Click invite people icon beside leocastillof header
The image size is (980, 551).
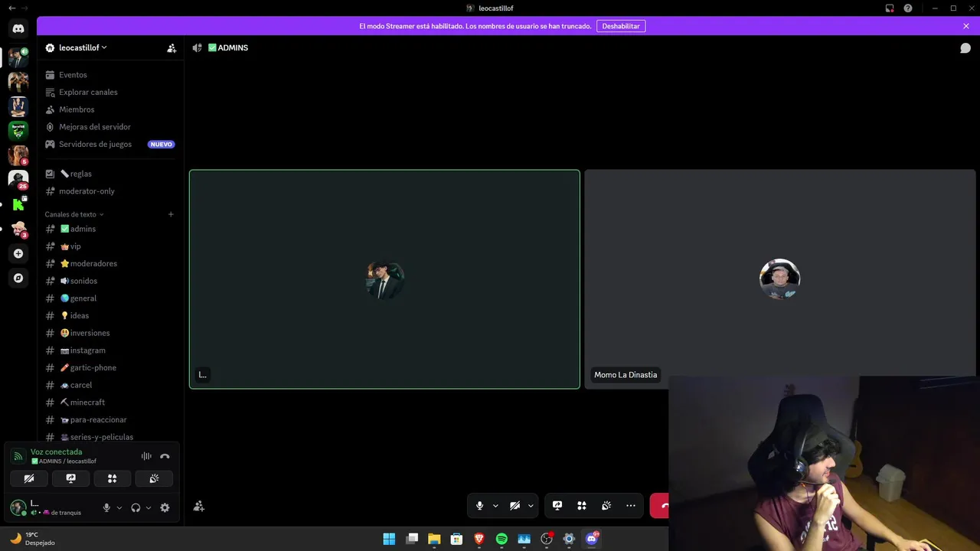click(x=171, y=47)
